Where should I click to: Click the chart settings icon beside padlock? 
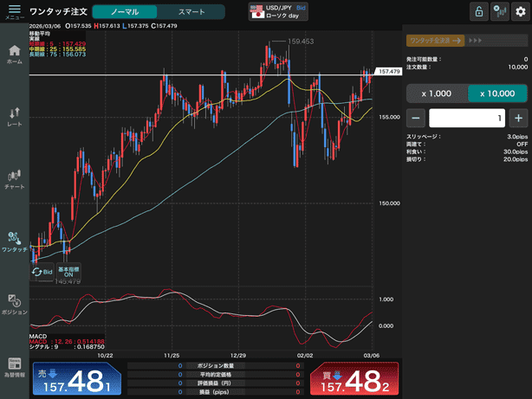(x=498, y=11)
